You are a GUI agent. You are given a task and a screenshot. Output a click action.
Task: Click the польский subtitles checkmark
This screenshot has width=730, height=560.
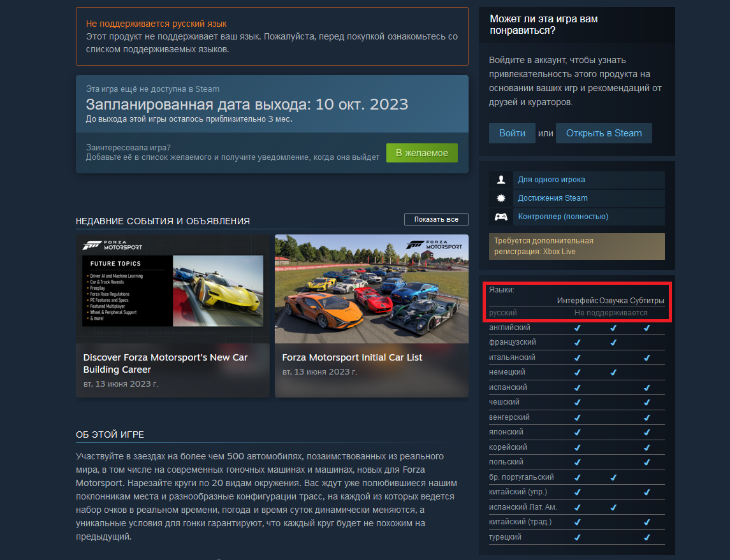pos(646,463)
